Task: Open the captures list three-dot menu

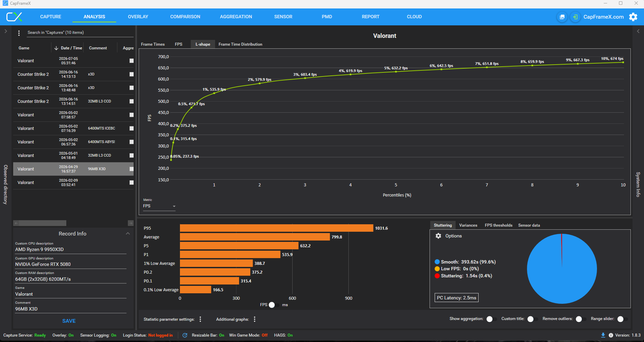Action: tap(19, 33)
